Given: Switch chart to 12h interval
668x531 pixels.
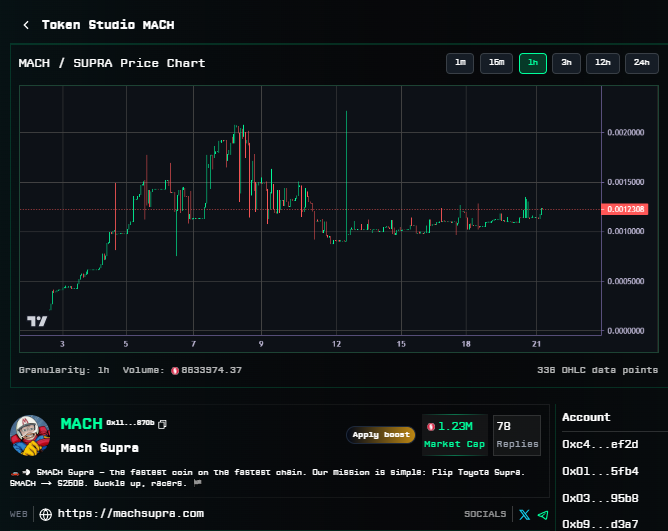Looking at the screenshot, I should point(603,63).
